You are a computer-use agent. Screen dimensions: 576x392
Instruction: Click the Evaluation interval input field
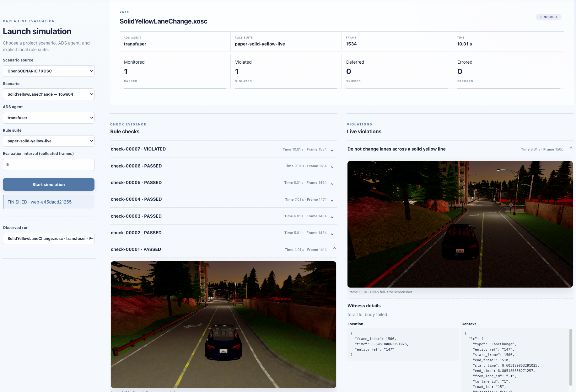point(49,165)
